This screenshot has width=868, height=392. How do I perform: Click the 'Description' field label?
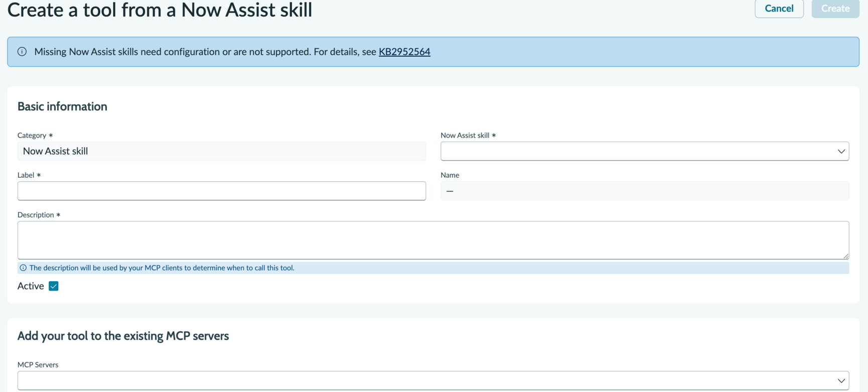36,215
